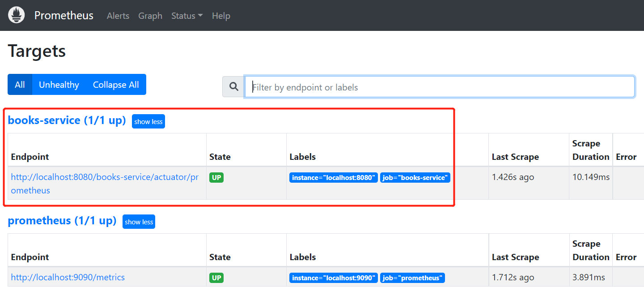Open the books-service (1/1 up) heading link

coord(67,120)
